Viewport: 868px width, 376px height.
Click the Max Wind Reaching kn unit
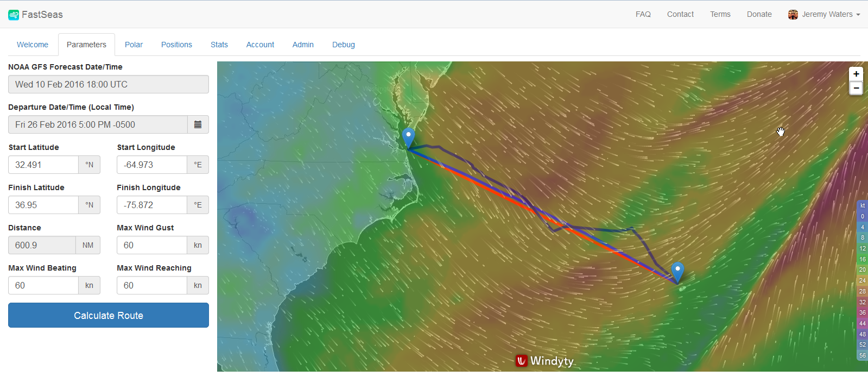198,285
